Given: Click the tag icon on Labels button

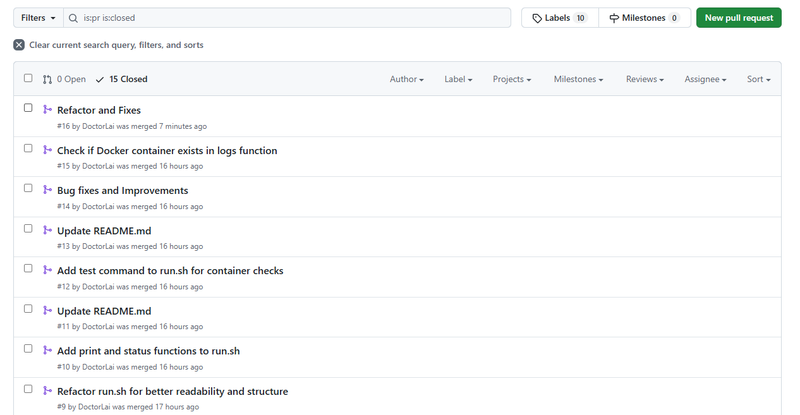Looking at the screenshot, I should [x=537, y=18].
